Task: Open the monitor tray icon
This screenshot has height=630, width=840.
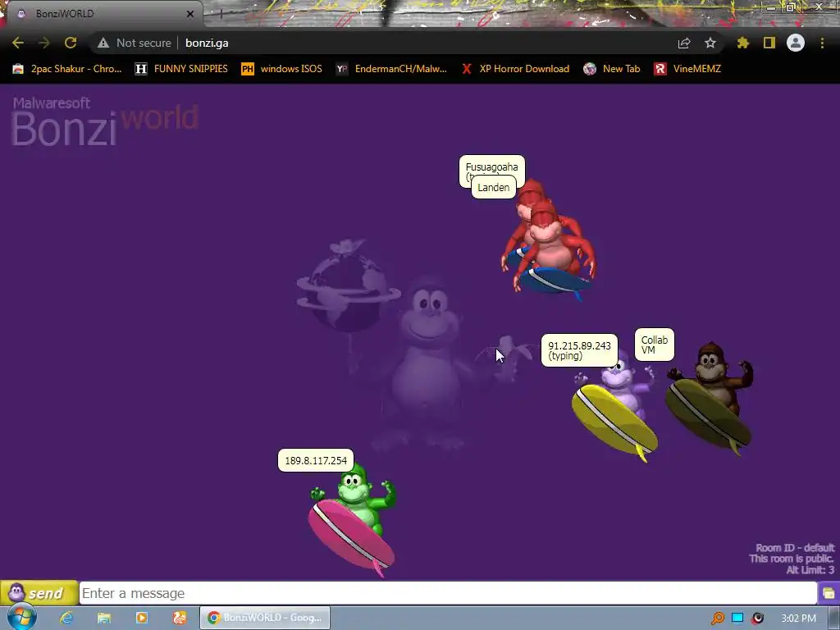Action: coord(737,619)
